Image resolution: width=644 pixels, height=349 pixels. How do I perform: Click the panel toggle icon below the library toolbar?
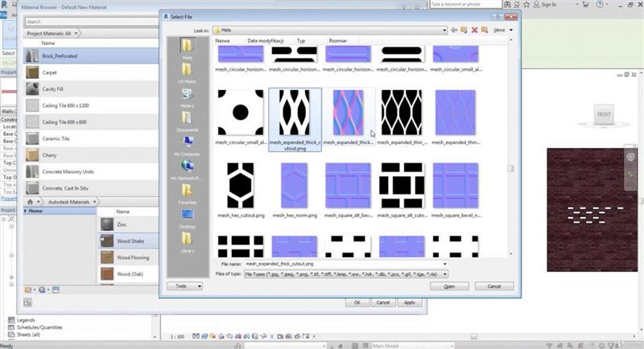point(27,302)
